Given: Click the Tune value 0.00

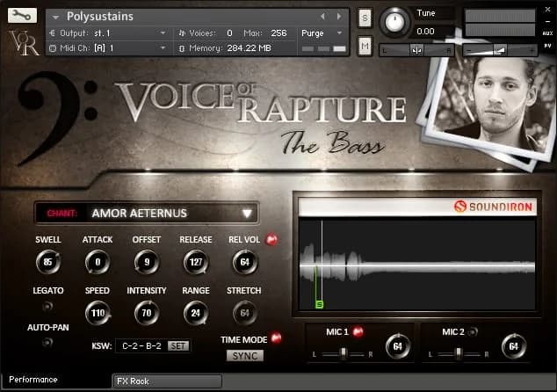Looking at the screenshot, I should [425, 32].
